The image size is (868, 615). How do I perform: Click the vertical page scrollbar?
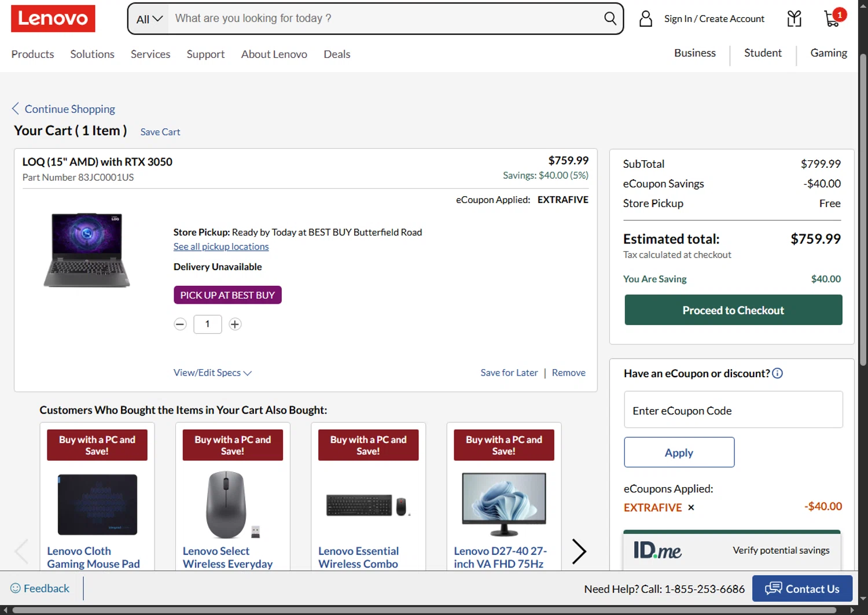pos(863,209)
